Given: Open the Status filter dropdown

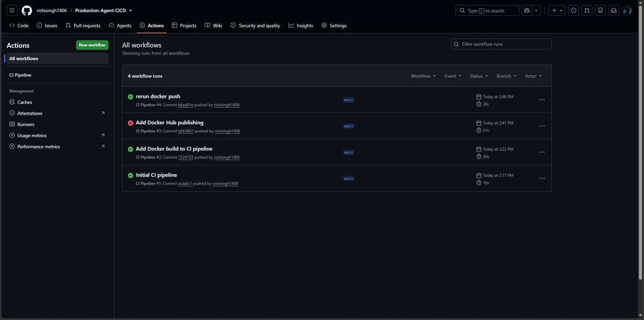Looking at the screenshot, I should coord(479,76).
